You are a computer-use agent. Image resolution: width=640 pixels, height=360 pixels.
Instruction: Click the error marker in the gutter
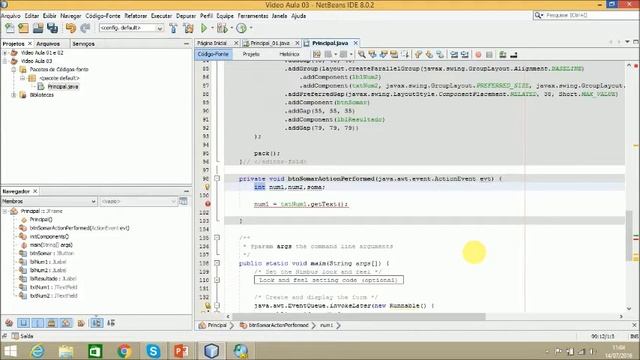[x=207, y=204]
